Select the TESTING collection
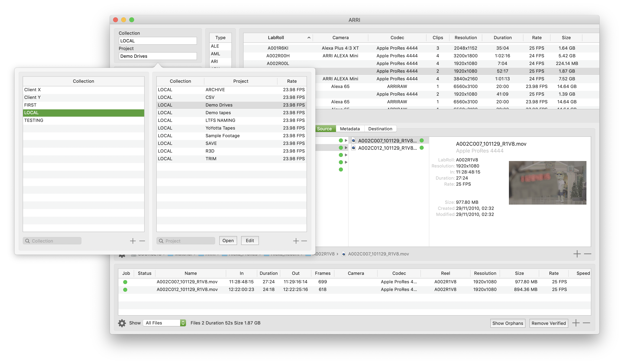 tap(83, 120)
